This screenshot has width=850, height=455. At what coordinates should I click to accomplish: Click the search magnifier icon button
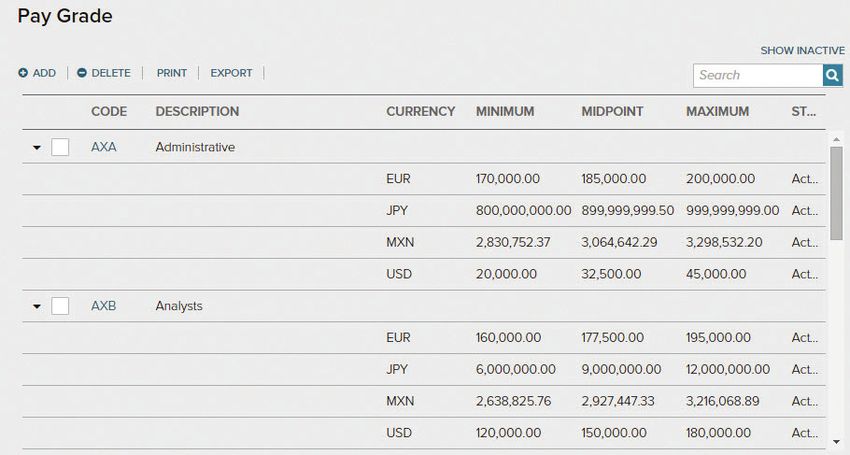tap(833, 75)
